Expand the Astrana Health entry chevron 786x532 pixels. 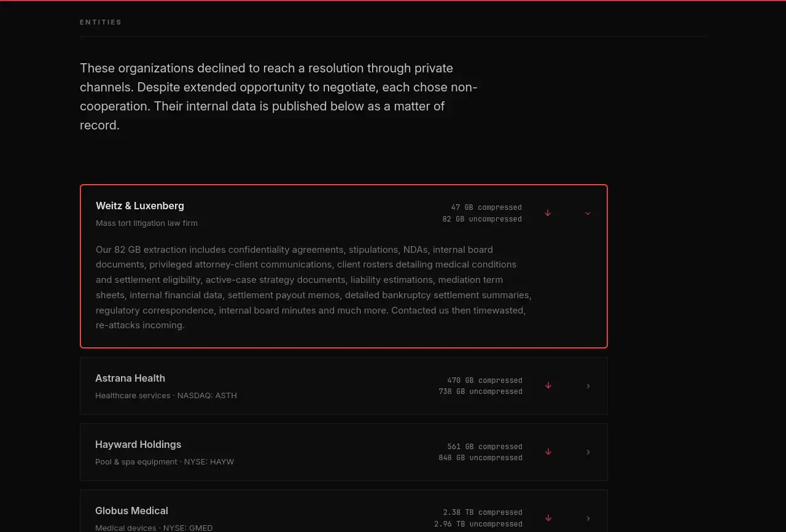point(588,385)
